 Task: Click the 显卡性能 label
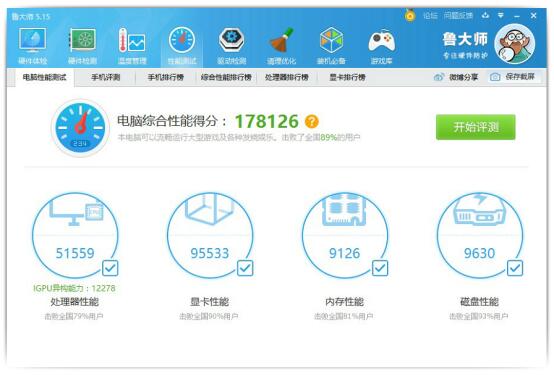[210, 302]
